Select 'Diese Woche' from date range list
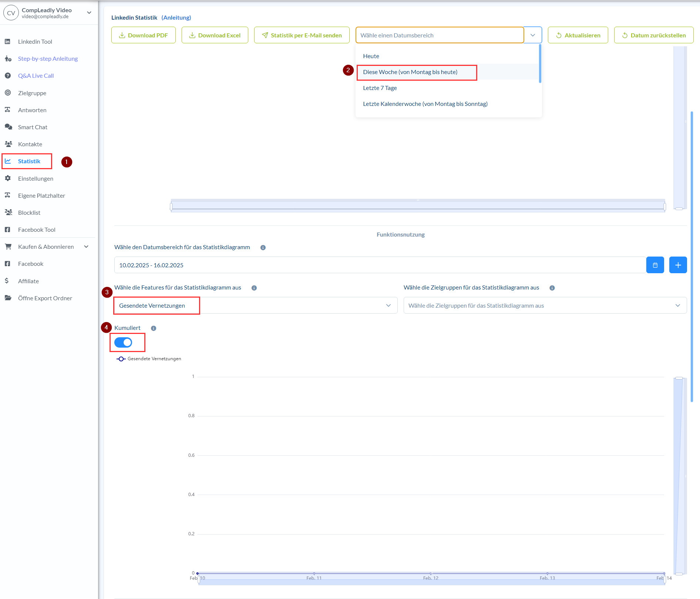This screenshot has height=599, width=700. pyautogui.click(x=410, y=72)
